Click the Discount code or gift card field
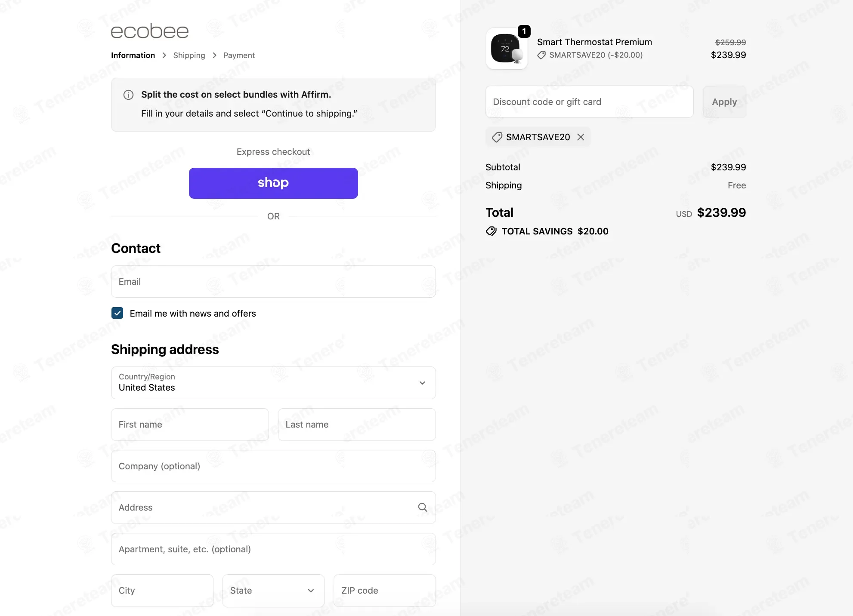The image size is (853, 616). 589,102
